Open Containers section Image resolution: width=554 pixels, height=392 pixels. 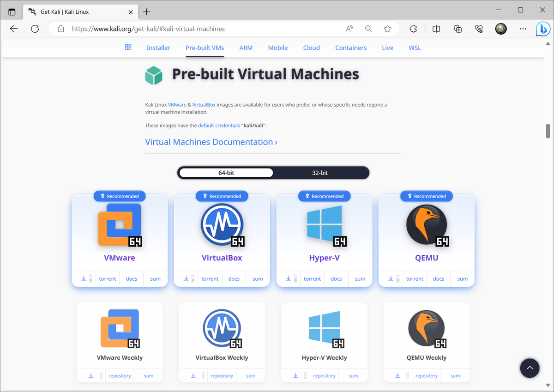point(351,48)
